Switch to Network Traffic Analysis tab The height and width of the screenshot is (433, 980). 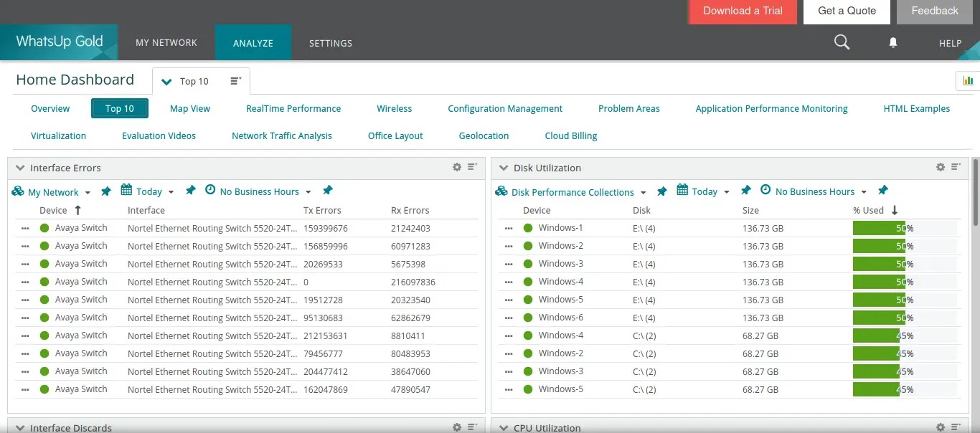(x=282, y=135)
